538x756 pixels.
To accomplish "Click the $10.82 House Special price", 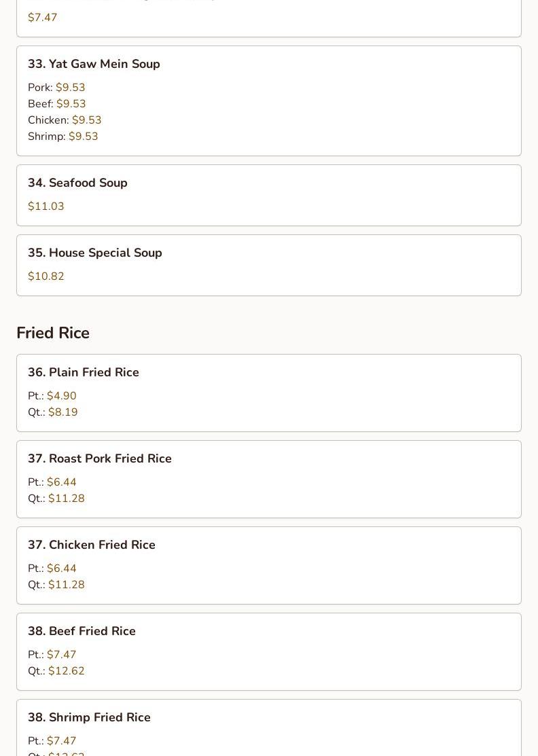I will click(x=46, y=276).
